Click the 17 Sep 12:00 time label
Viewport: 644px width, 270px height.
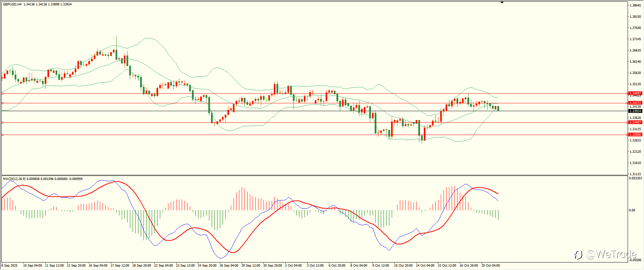click(120, 266)
